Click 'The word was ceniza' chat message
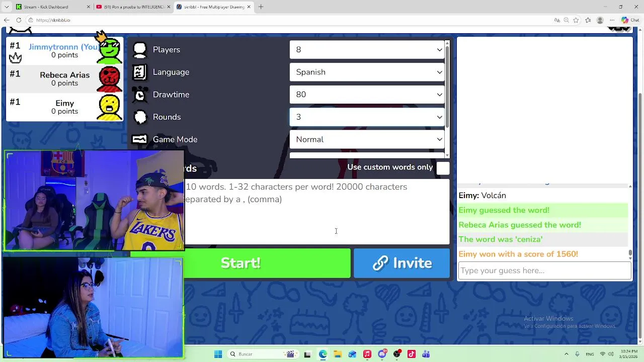This screenshot has width=644, height=362. pos(501,239)
